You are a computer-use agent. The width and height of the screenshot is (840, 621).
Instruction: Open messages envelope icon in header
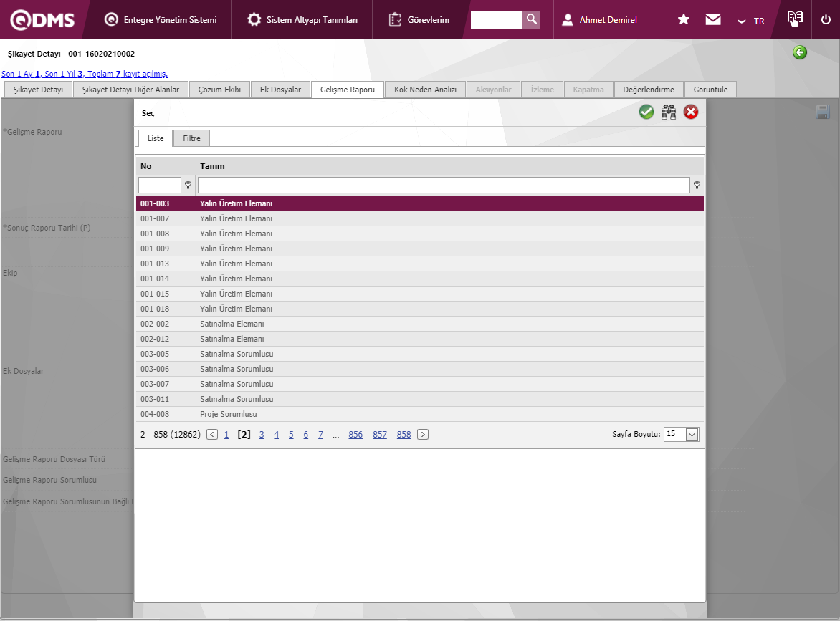point(713,20)
